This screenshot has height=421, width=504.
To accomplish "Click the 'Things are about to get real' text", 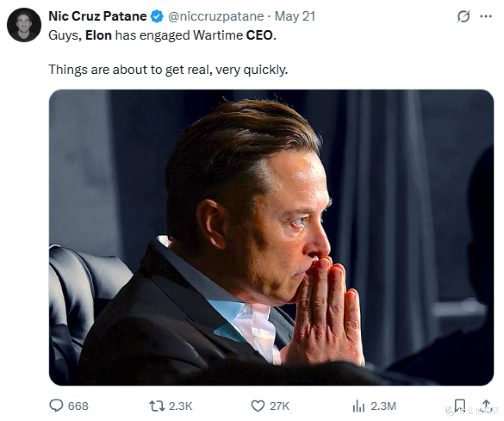I will coord(168,69).
